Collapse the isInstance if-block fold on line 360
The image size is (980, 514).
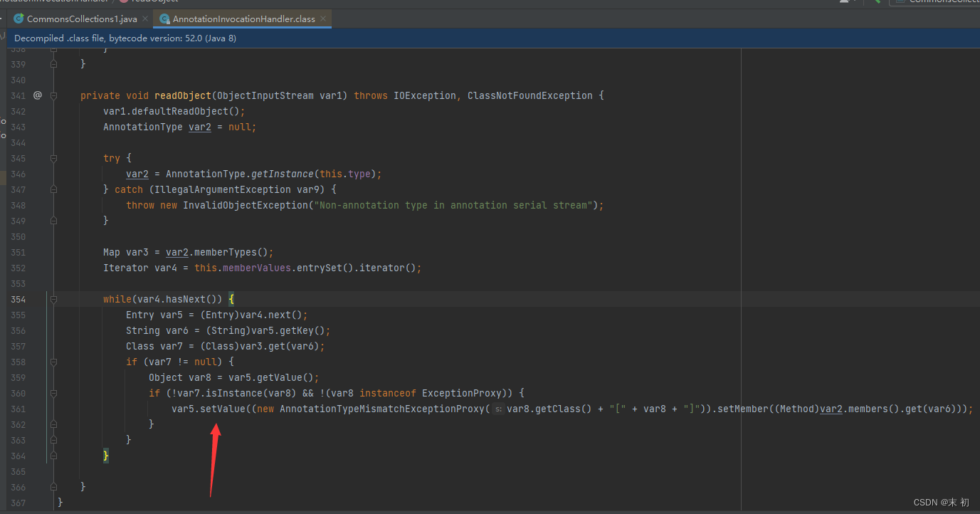coord(53,393)
